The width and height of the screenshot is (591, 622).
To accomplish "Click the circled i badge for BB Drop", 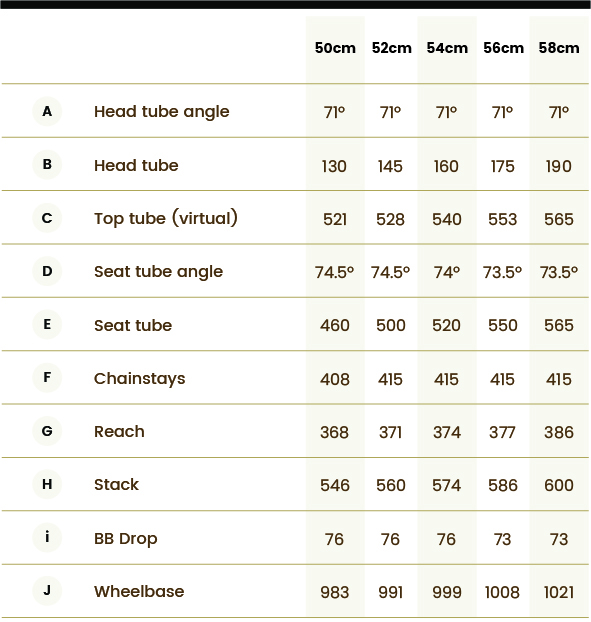I will 47,537.
